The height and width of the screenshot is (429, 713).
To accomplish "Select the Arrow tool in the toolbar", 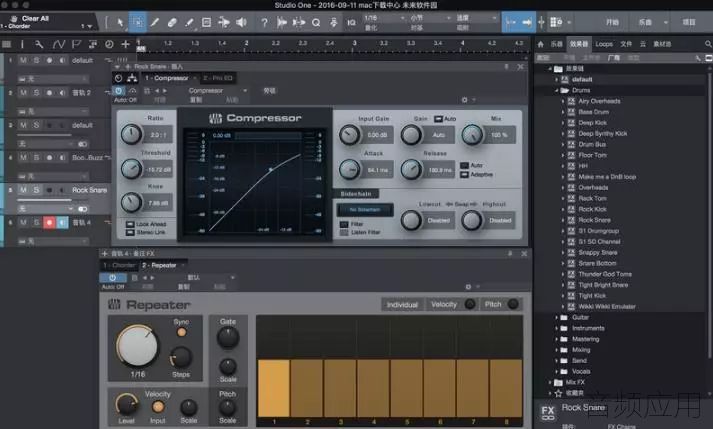I will pyautogui.click(x=120, y=22).
